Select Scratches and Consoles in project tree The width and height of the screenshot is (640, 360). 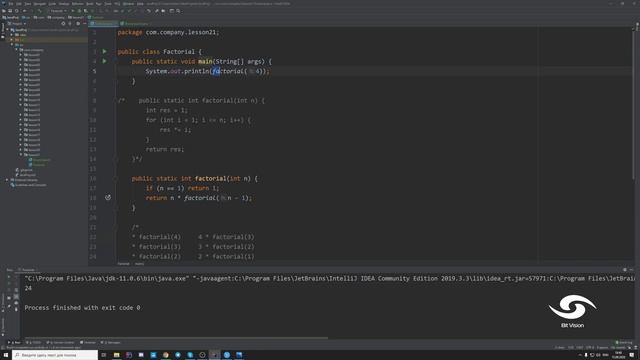coord(29,185)
